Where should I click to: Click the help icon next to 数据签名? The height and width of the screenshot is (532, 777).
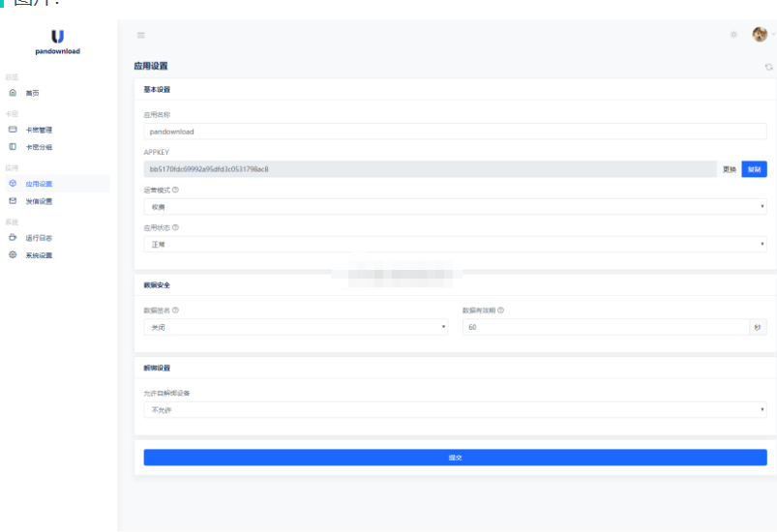click(x=175, y=310)
